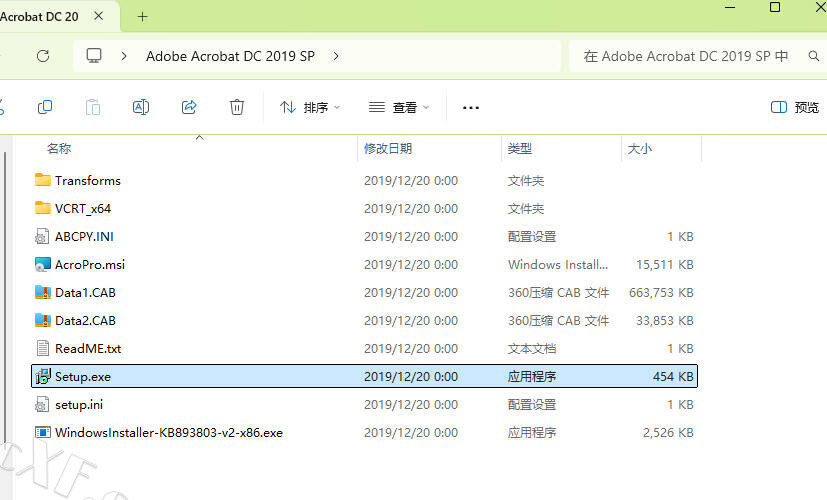The image size is (827, 500).
Task: Click the refresh icon
Action: (x=43, y=56)
